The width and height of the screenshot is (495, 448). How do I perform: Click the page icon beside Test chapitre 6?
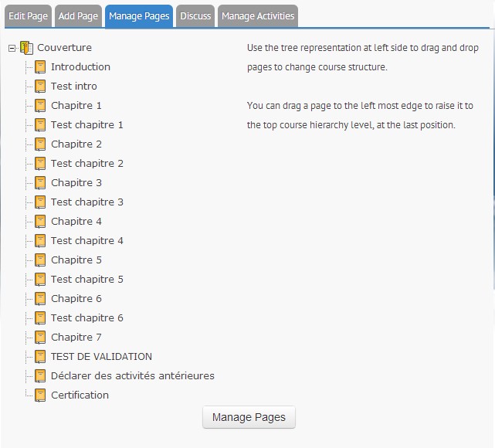pos(40,318)
